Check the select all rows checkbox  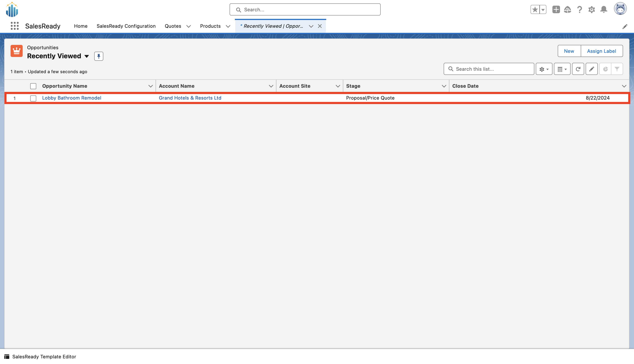pos(33,86)
